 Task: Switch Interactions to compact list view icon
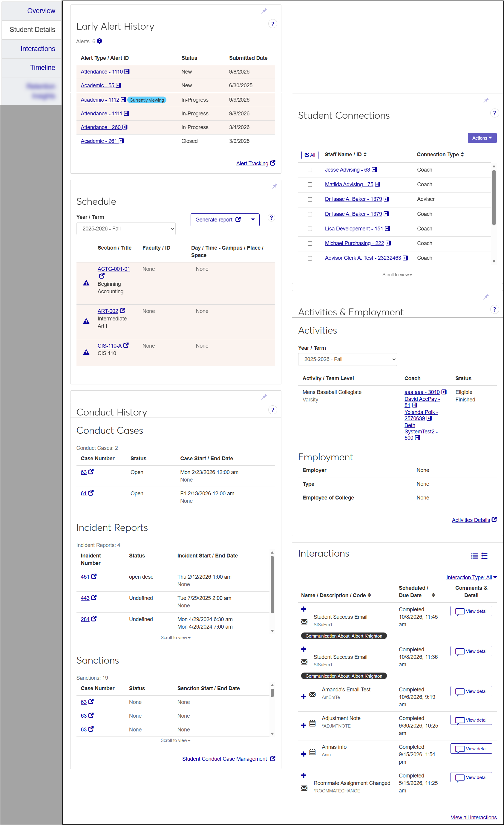pyautogui.click(x=474, y=556)
